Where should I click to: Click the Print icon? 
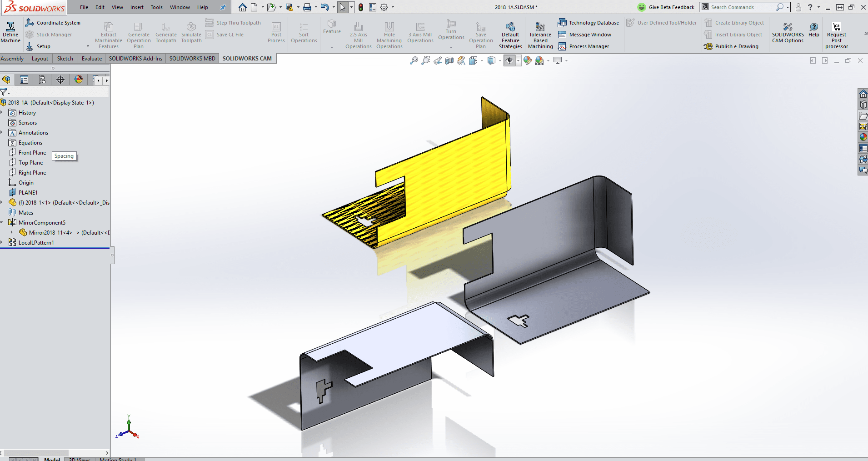coord(307,7)
